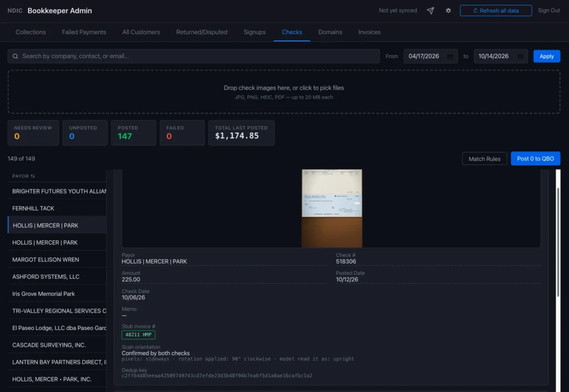The height and width of the screenshot is (392, 569).
Task: Select HOLLIS, MERCER • PARK, INC. row
Action: point(57,379)
